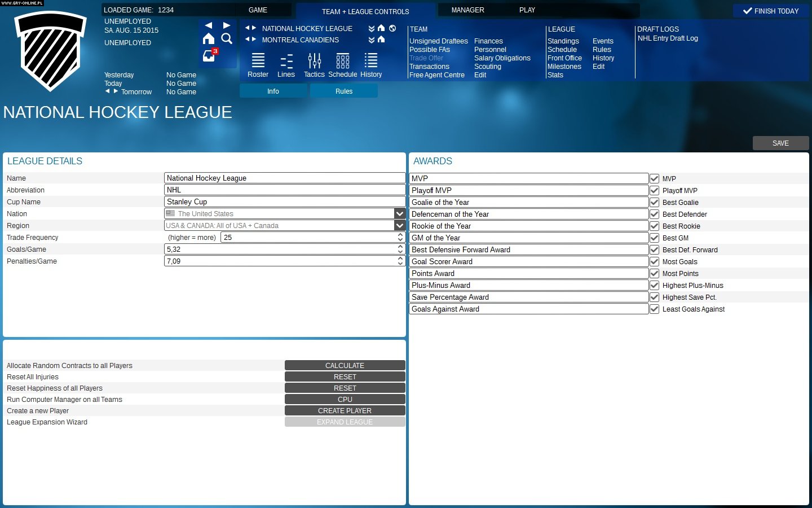Screen dimensions: 812x508
Task: Switch to next team after Montreal Canadiens
Action: point(254,39)
